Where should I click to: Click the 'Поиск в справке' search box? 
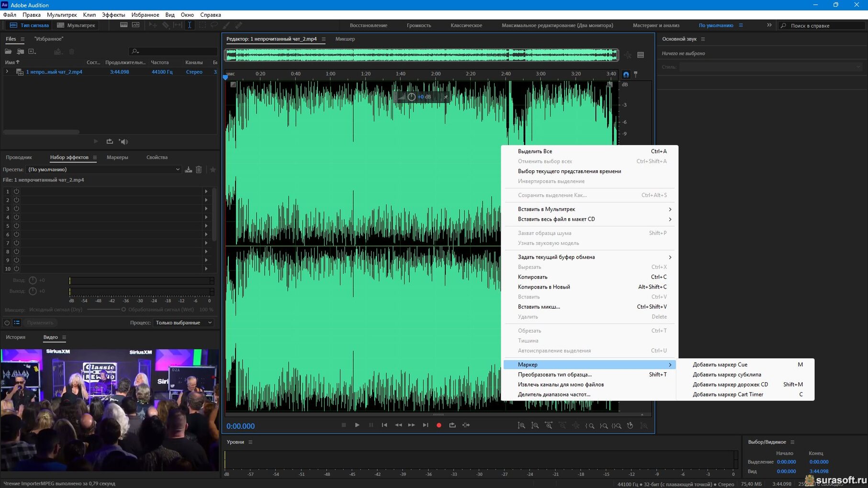pyautogui.click(x=823, y=25)
